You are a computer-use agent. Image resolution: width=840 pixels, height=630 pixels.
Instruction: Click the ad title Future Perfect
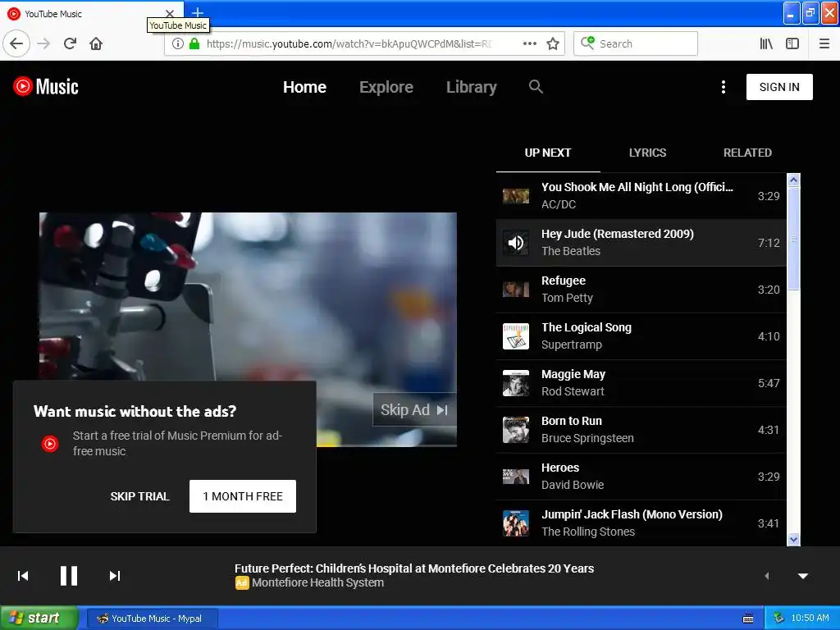414,568
